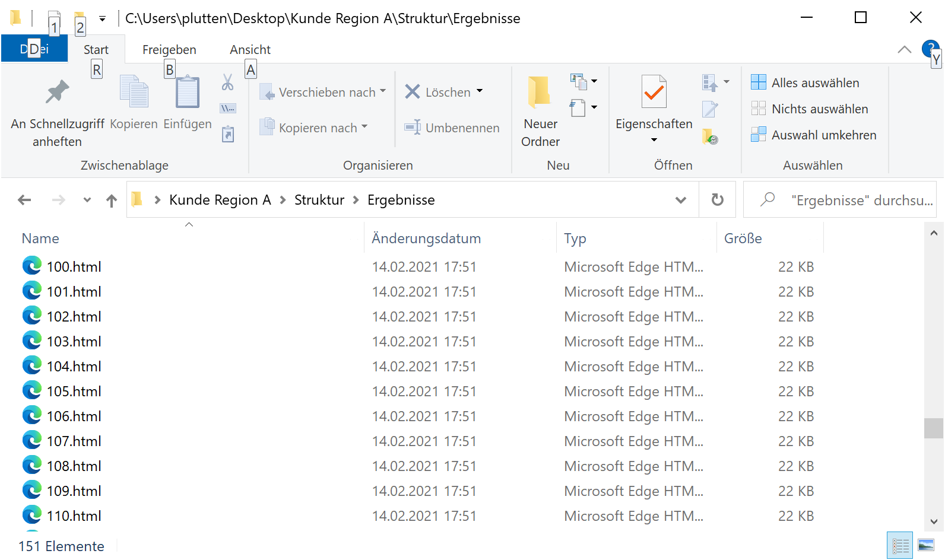Click the open file icon in Öffnen group
This screenshot has width=945, height=560.
point(710,82)
